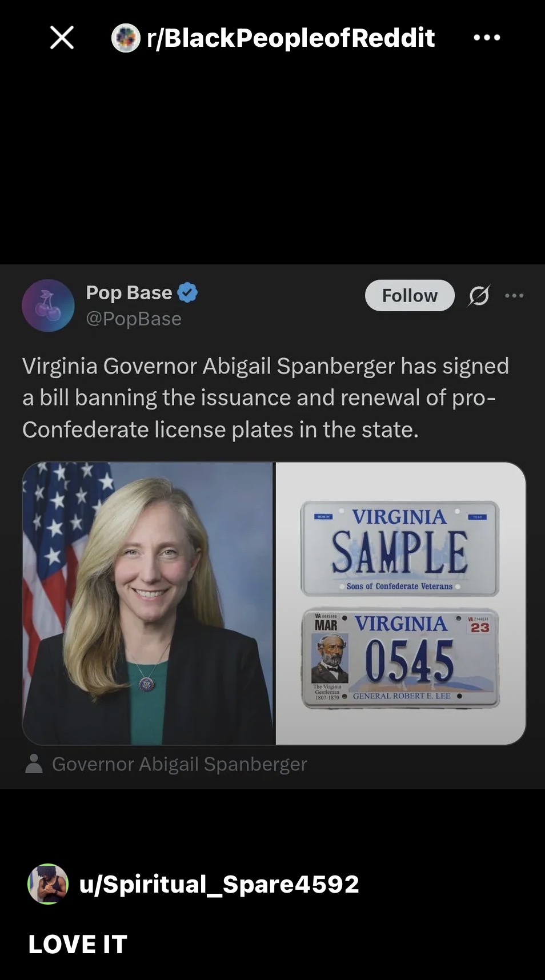The width and height of the screenshot is (545, 980).
Task: Click the blue verified badge beside Pop Base
Action: coord(187,292)
